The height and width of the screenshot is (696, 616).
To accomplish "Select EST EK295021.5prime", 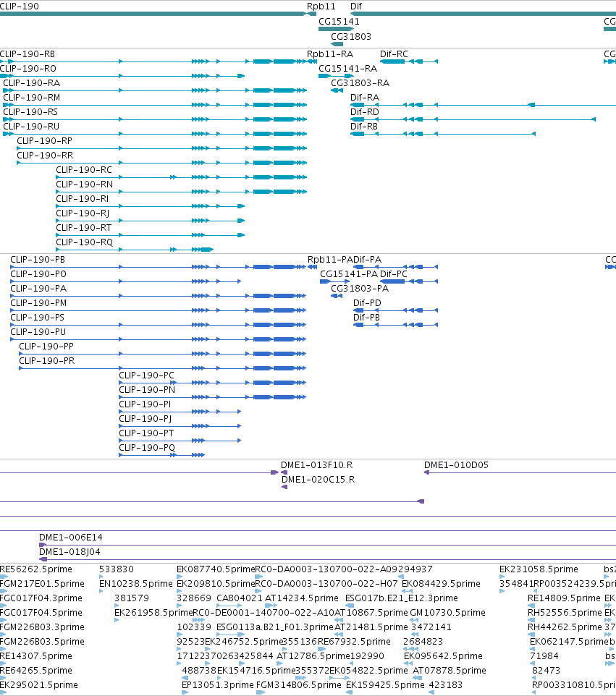I will click(x=39, y=685).
